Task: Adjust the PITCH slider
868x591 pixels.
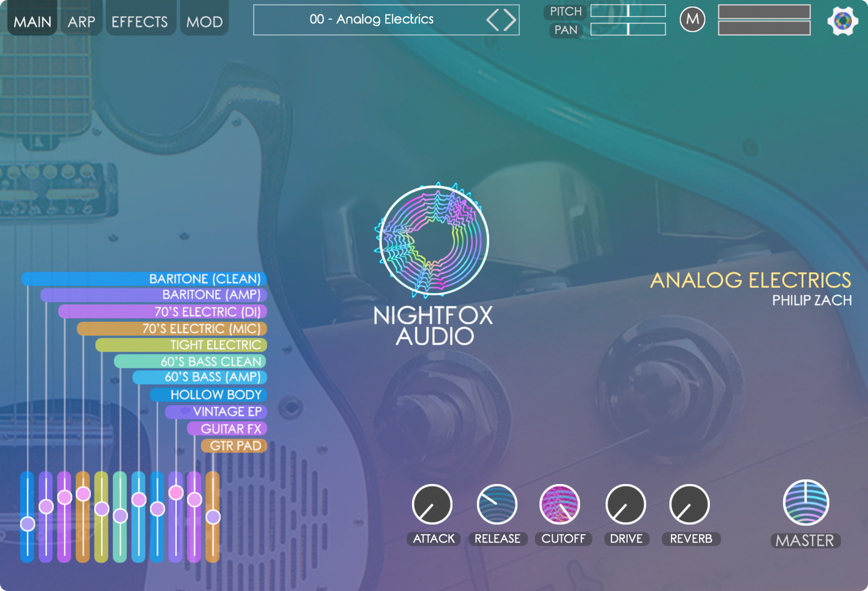Action: (628, 10)
